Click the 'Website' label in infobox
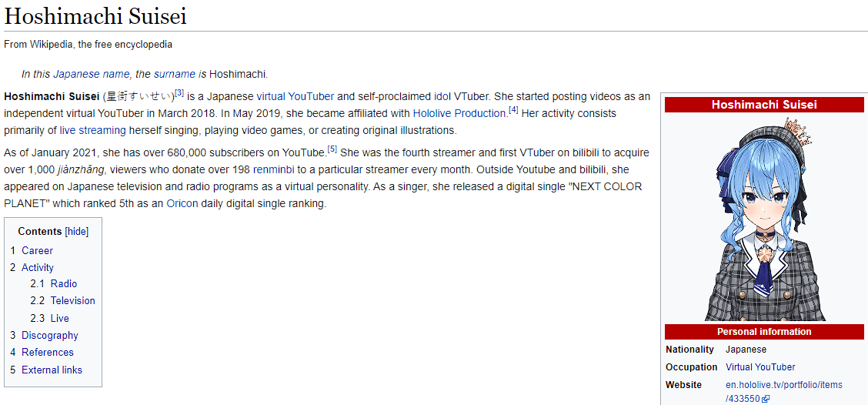The height and width of the screenshot is (405, 868). pyautogui.click(x=683, y=384)
